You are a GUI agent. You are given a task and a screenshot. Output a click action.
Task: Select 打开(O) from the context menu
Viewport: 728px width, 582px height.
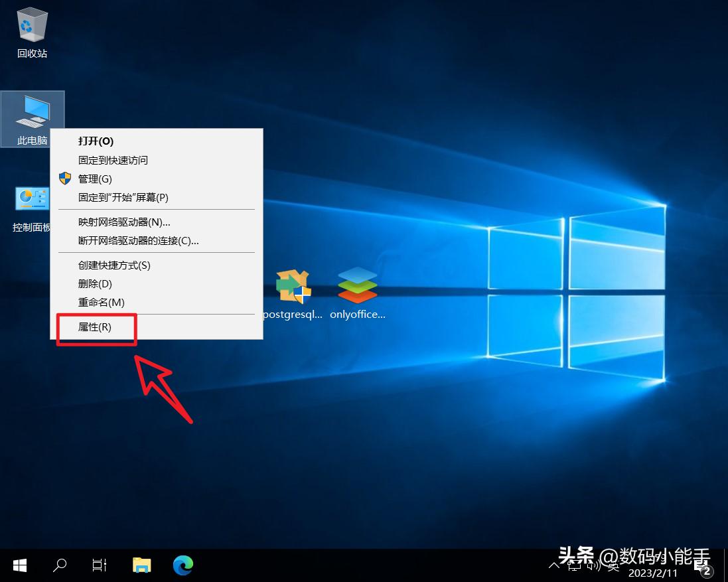[x=96, y=141]
